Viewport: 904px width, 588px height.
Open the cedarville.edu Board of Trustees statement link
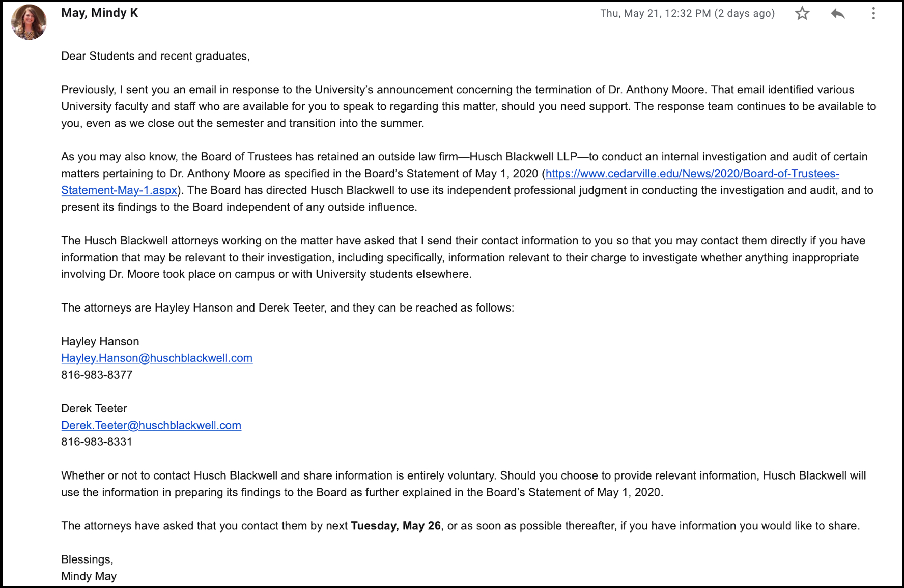tap(692, 174)
